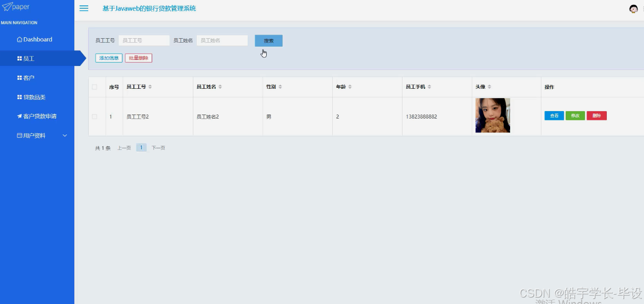Click the 操作 column header
Screen dimensions: 644x304
549,87
